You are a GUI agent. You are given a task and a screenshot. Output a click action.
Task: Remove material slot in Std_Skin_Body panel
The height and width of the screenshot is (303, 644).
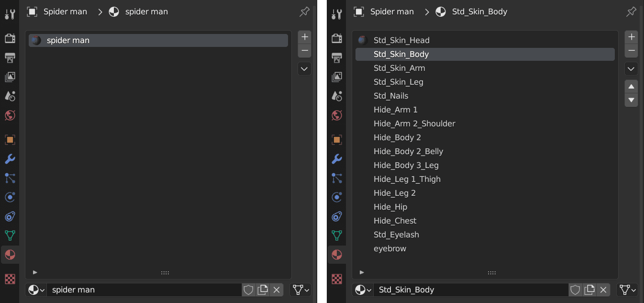(631, 51)
